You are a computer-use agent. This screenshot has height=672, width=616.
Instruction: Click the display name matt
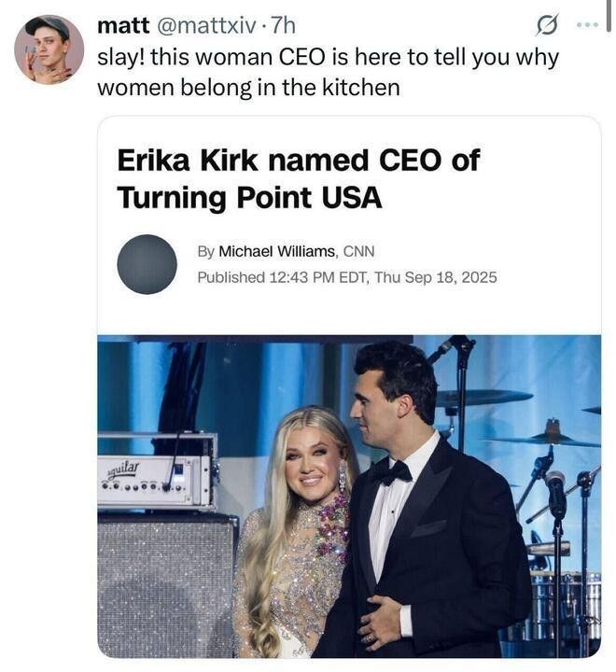123,25
